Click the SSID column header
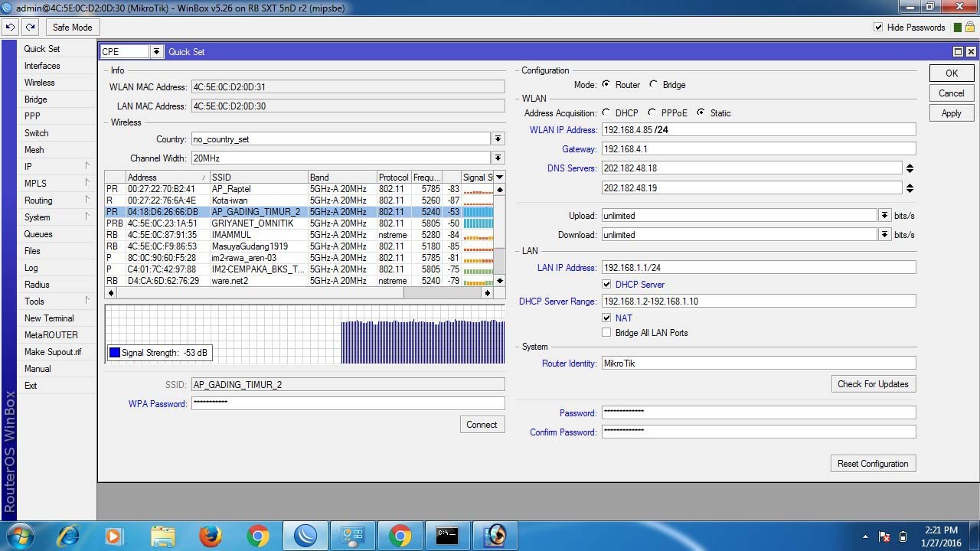 coord(259,178)
